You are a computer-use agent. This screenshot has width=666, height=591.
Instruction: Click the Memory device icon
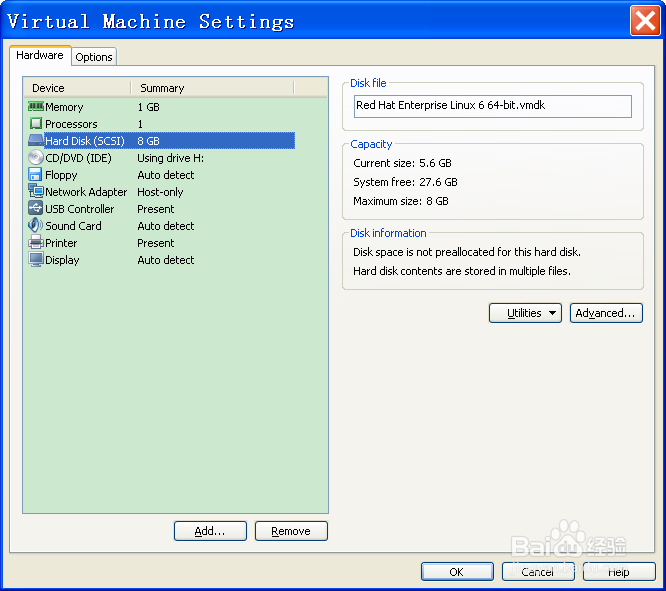pos(36,106)
